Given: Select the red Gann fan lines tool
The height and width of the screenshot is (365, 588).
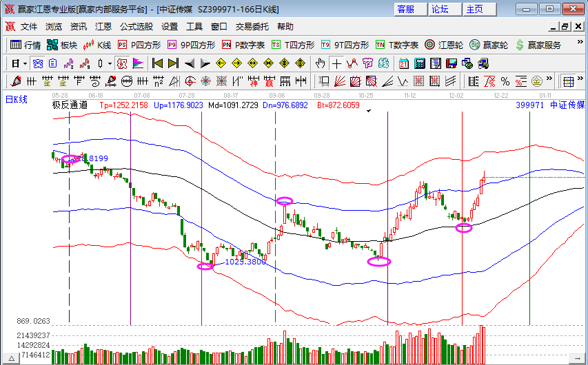Looking at the screenshot, I should [x=339, y=81].
